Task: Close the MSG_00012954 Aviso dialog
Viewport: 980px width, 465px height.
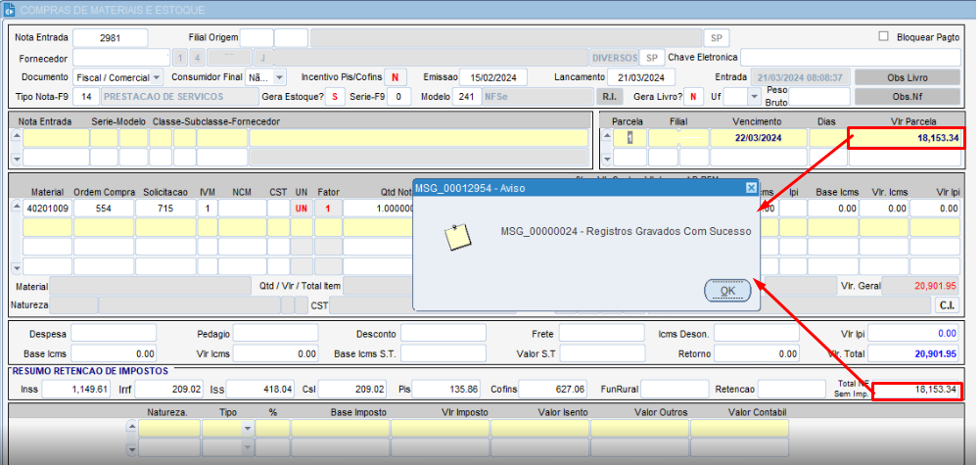Action: (x=751, y=188)
